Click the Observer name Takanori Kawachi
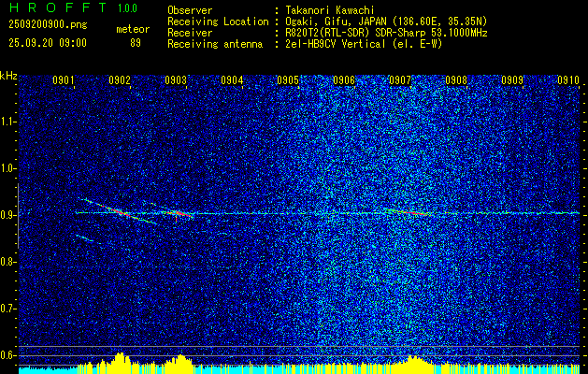The image size is (588, 374). pos(330,10)
